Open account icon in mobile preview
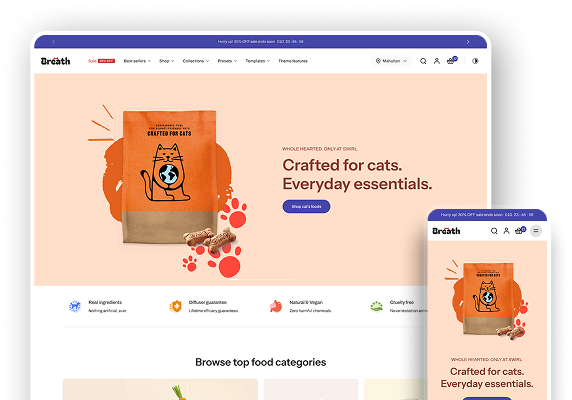This screenshot has height=400, width=572. click(x=506, y=231)
